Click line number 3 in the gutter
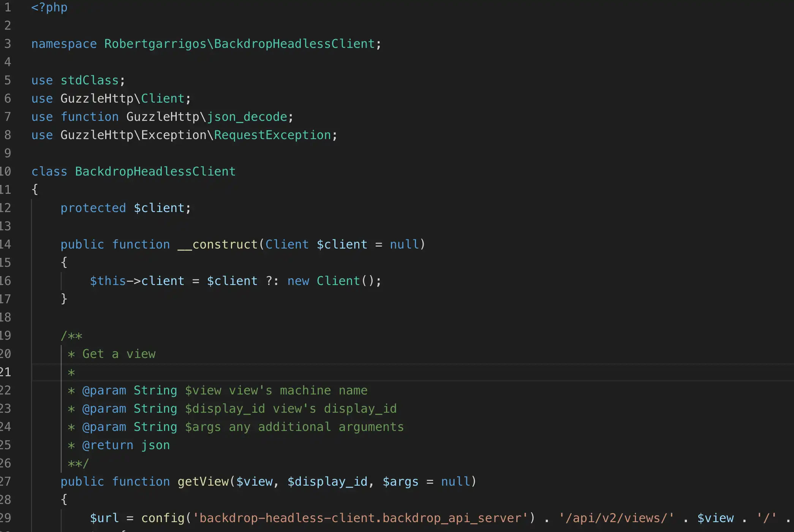This screenshot has width=794, height=532. [x=8, y=44]
